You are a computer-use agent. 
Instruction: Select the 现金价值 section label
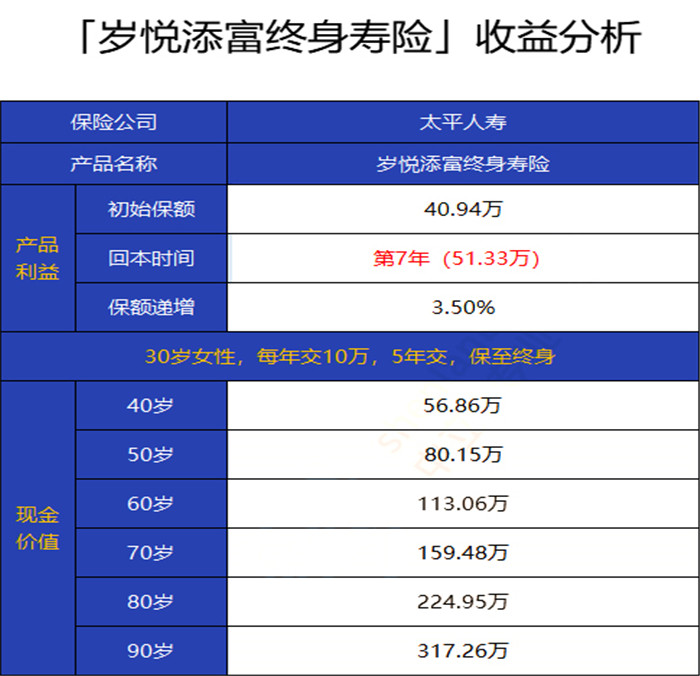38,528
